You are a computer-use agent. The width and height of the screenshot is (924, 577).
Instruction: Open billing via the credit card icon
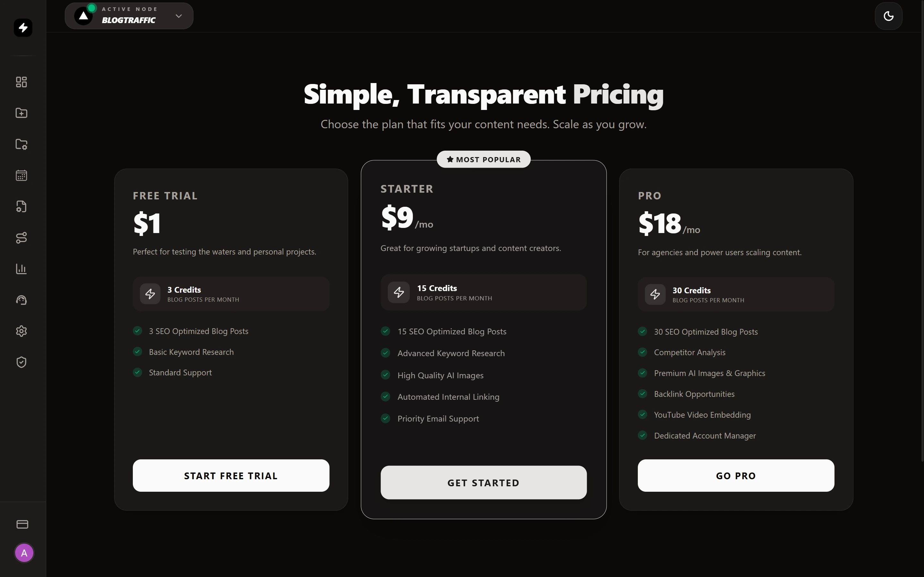[x=22, y=525]
